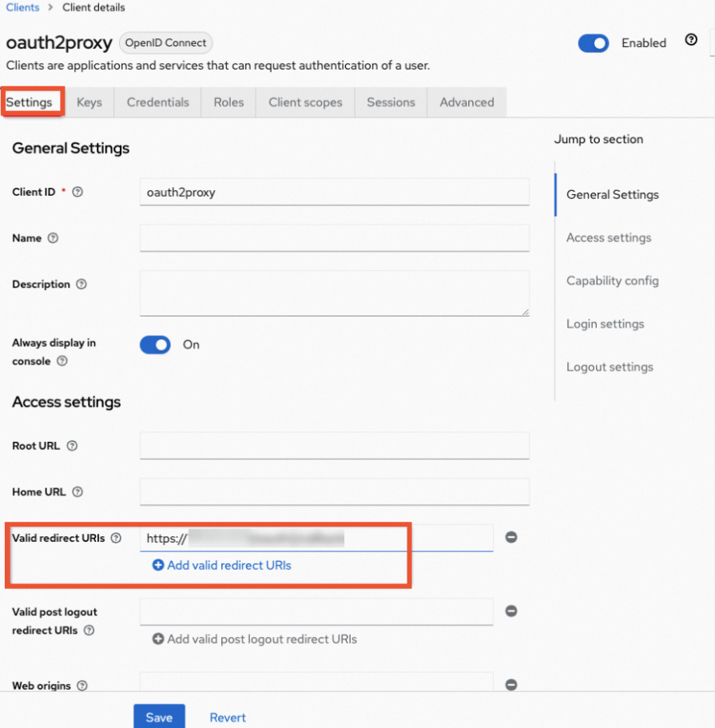Screen dimensions: 715x728
Task: Click the Description text area
Action: coord(335,293)
